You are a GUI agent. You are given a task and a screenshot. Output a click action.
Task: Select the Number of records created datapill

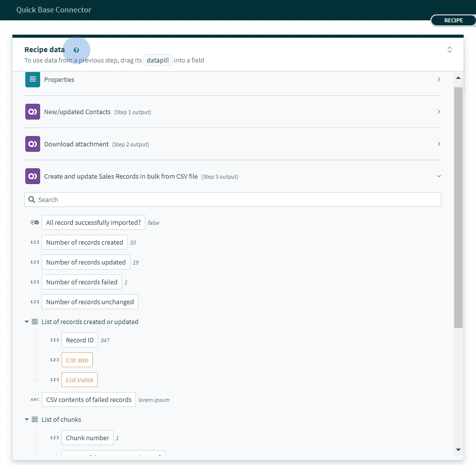84,242
